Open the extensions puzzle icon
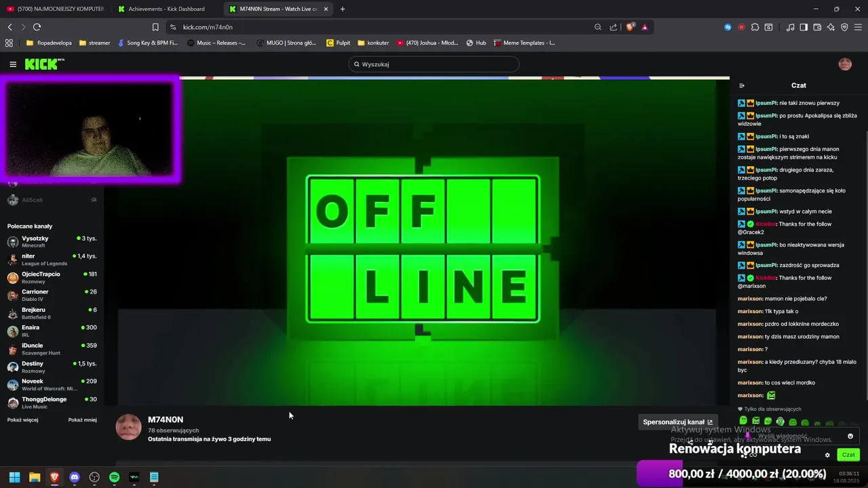The width and height of the screenshot is (868, 488). point(755,27)
